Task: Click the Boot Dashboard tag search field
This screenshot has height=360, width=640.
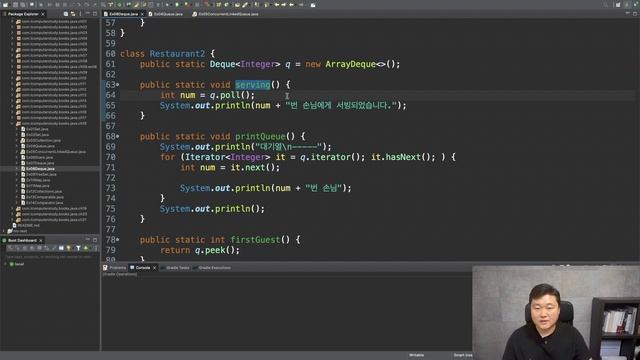Action: pos(49,257)
